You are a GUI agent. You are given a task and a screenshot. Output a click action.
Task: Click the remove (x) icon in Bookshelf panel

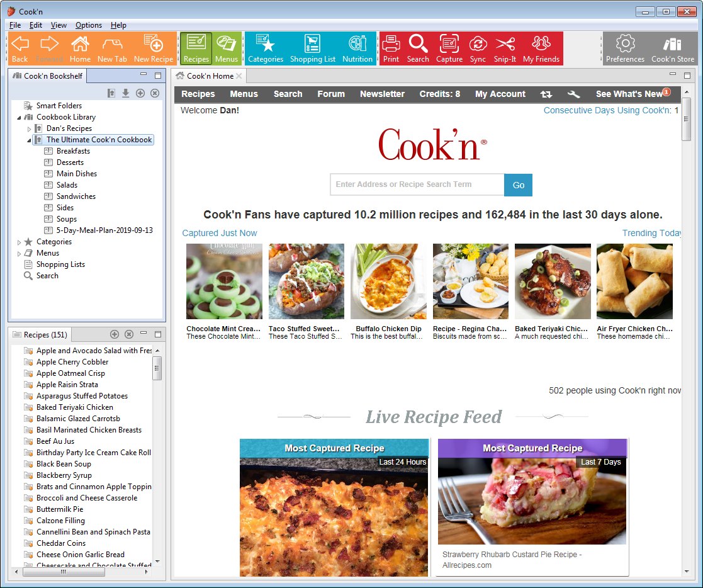pos(155,93)
